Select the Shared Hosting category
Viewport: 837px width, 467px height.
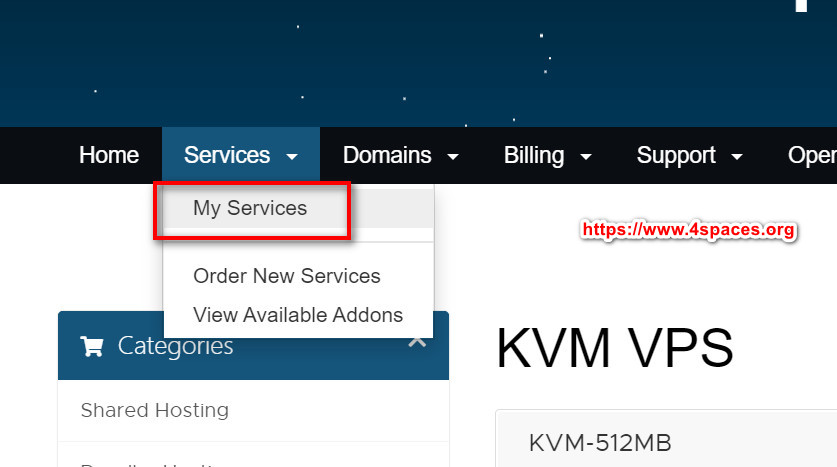click(155, 410)
